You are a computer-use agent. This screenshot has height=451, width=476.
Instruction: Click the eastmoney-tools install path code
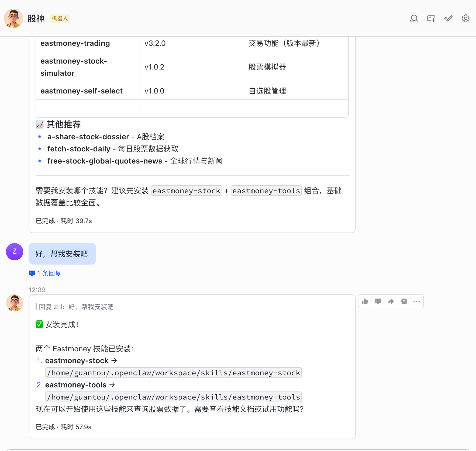173,397
